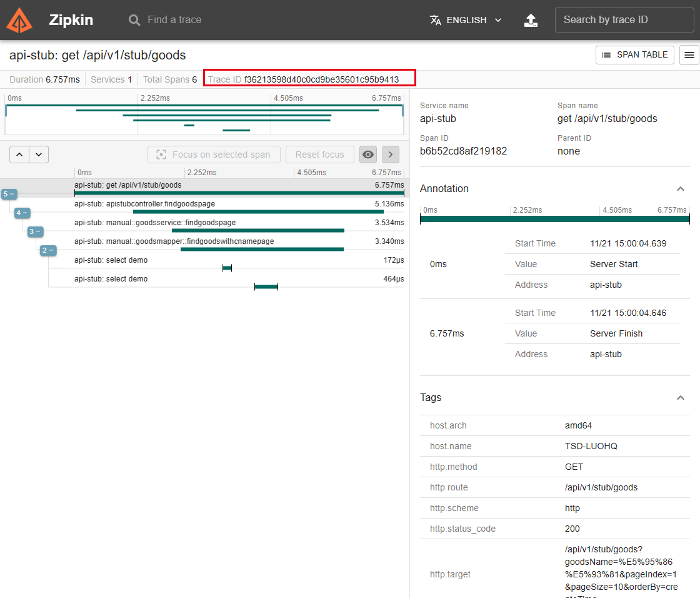
Task: Open the hamburger menu at top right
Action: 690,55
